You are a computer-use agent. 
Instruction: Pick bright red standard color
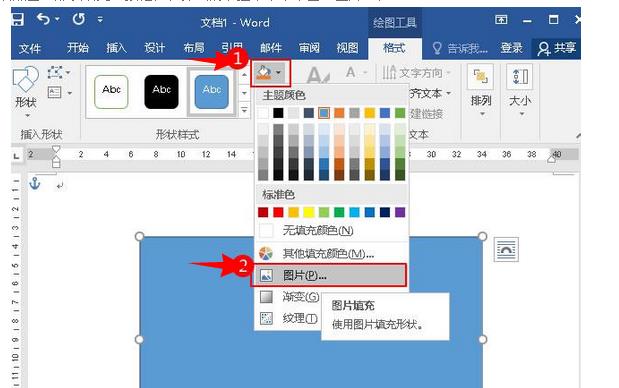[x=278, y=212]
